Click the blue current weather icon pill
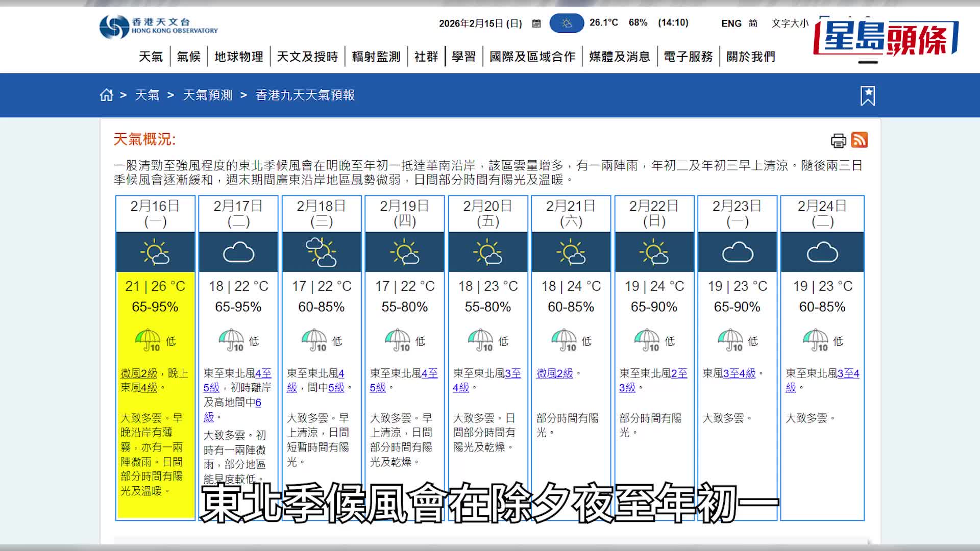Image resolution: width=980 pixels, height=551 pixels. [566, 23]
